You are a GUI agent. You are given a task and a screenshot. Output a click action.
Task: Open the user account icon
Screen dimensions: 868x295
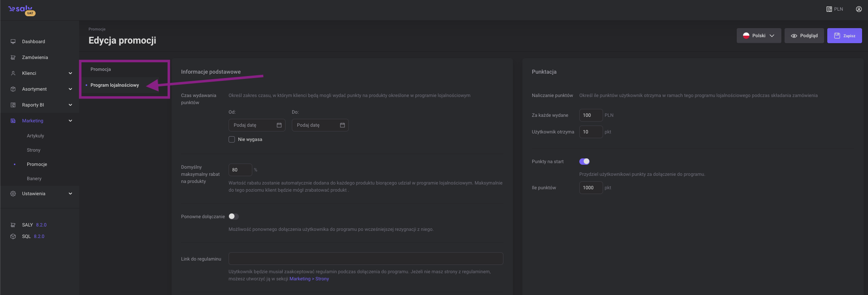(859, 9)
